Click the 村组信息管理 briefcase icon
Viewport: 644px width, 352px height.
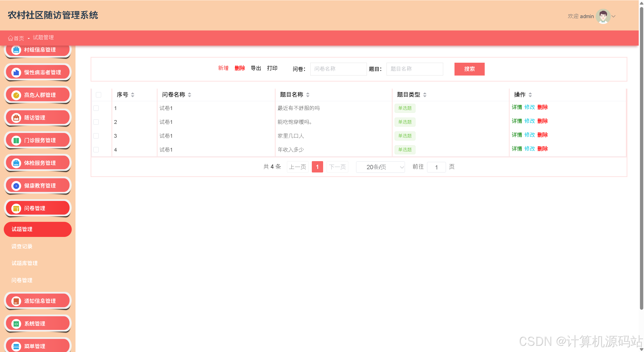click(x=16, y=50)
